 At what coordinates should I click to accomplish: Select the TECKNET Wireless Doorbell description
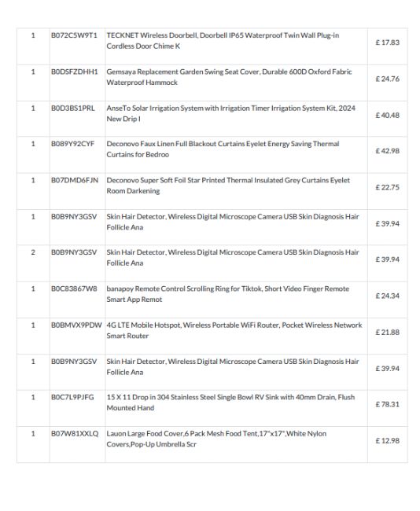(x=223, y=40)
